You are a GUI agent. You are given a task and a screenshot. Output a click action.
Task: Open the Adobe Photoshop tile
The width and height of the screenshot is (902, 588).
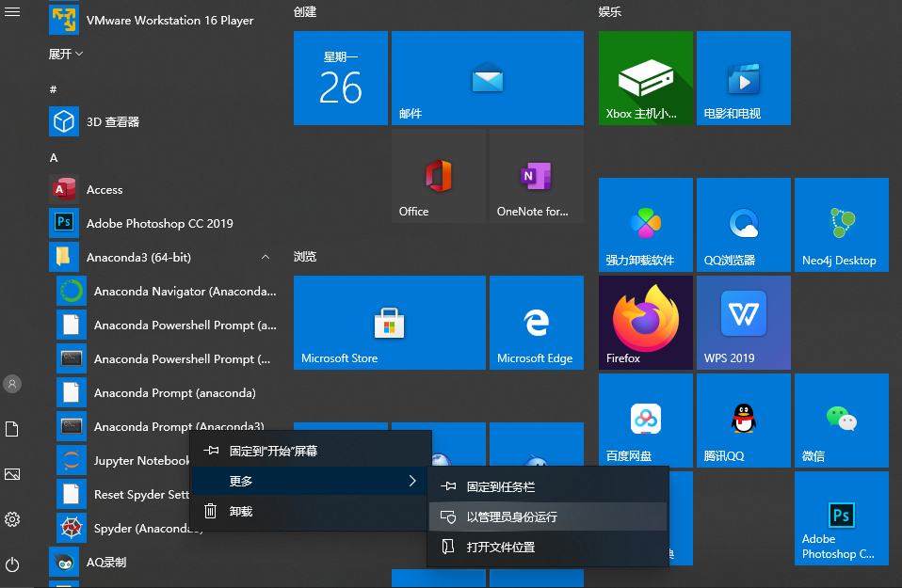click(x=841, y=517)
